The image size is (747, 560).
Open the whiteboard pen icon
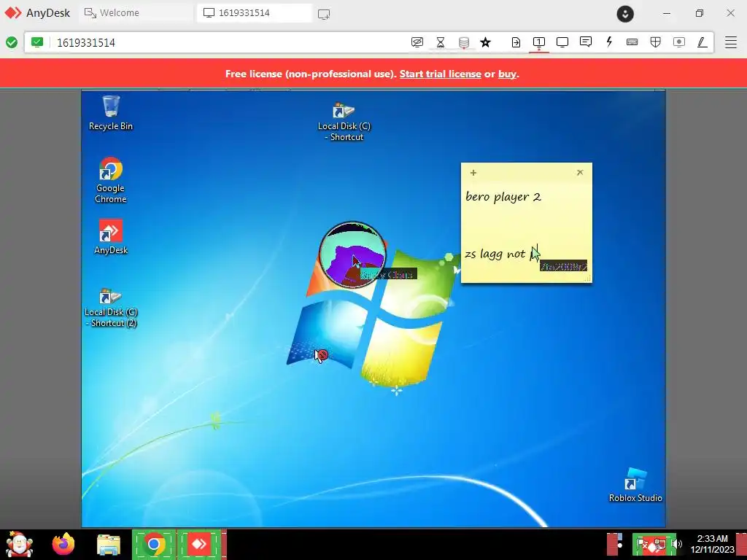pos(702,42)
